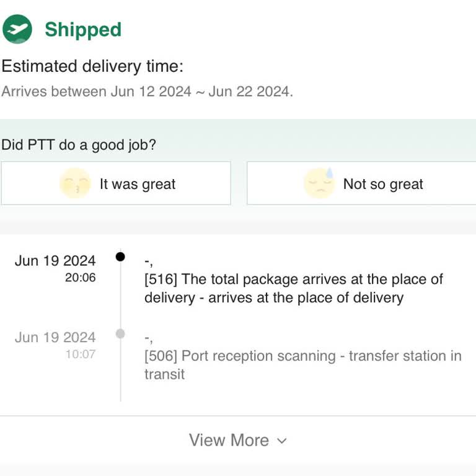Click the Jun 19 2024 10:07 timestamp

click(x=56, y=345)
